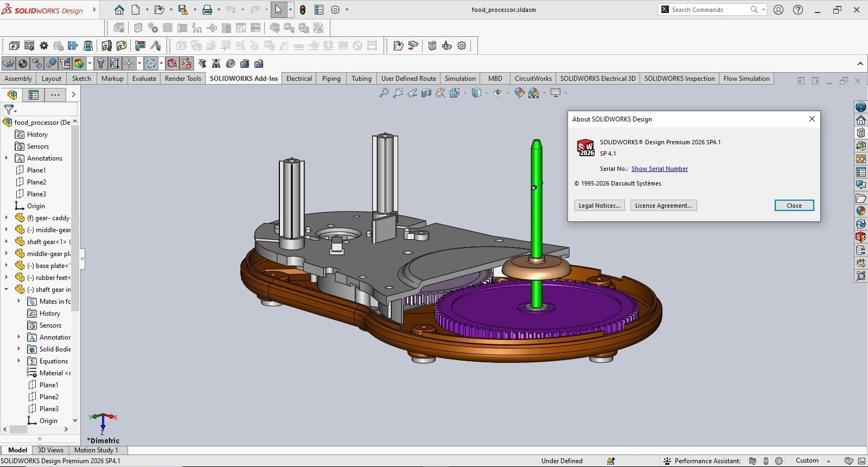This screenshot has width=868, height=467.
Task: Open the SOLIDWORKS Resources task pane icon
Action: [x=861, y=120]
